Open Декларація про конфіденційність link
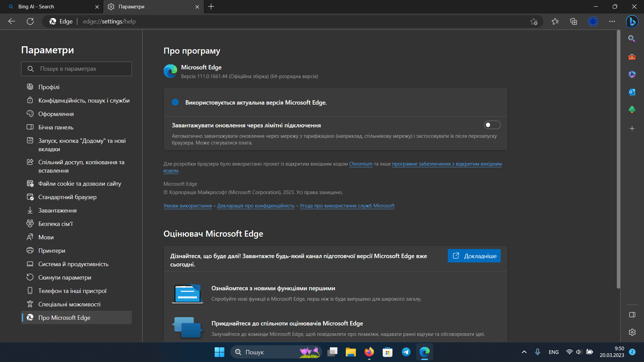 256,206
